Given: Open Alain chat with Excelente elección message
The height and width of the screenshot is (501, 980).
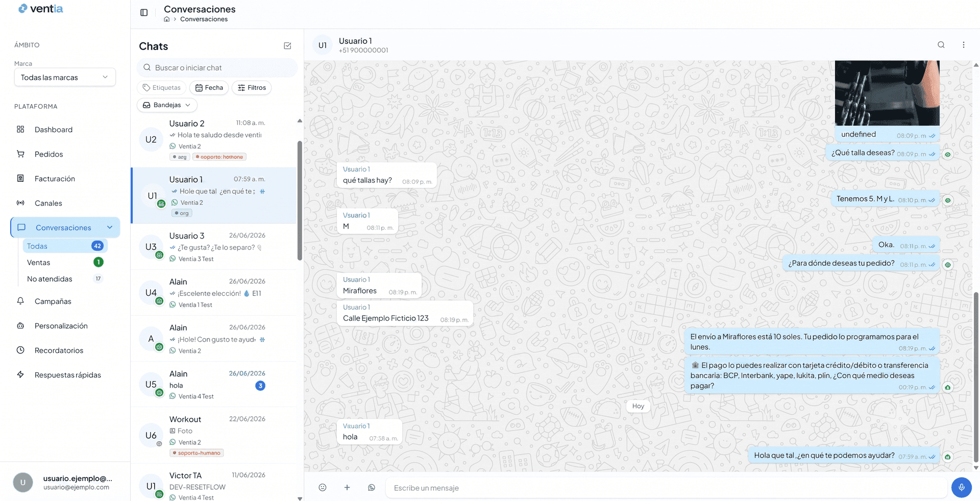Looking at the screenshot, I should [214, 293].
